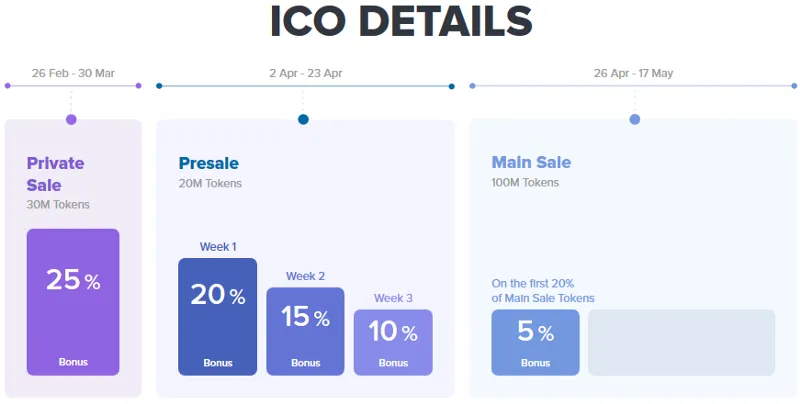Click the ICO DETAILS title

point(401,21)
